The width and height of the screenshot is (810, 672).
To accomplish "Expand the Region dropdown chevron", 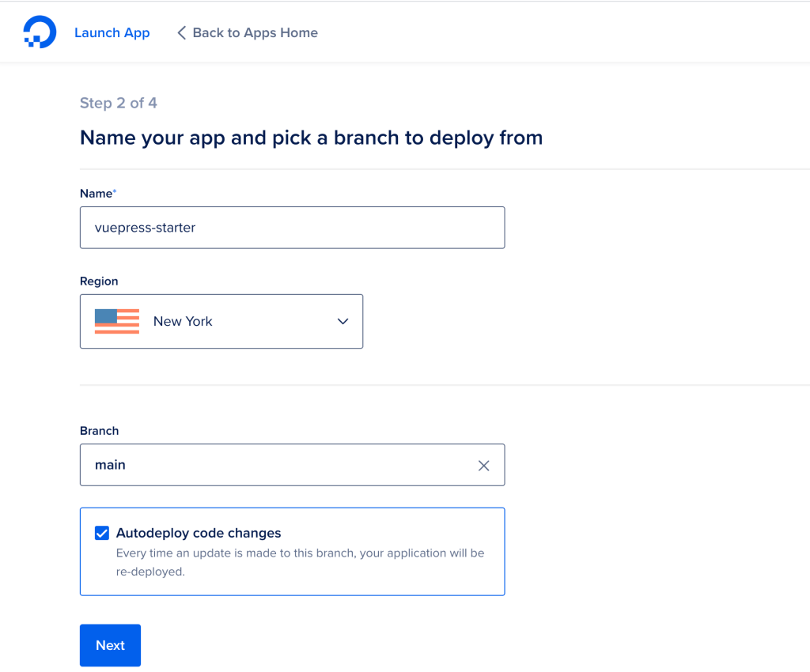I will pos(343,322).
